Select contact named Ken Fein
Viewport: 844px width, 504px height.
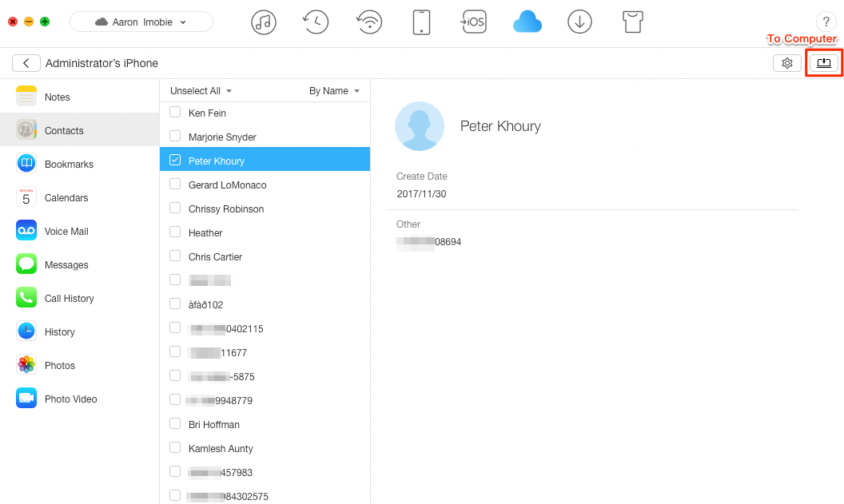pyautogui.click(x=265, y=113)
